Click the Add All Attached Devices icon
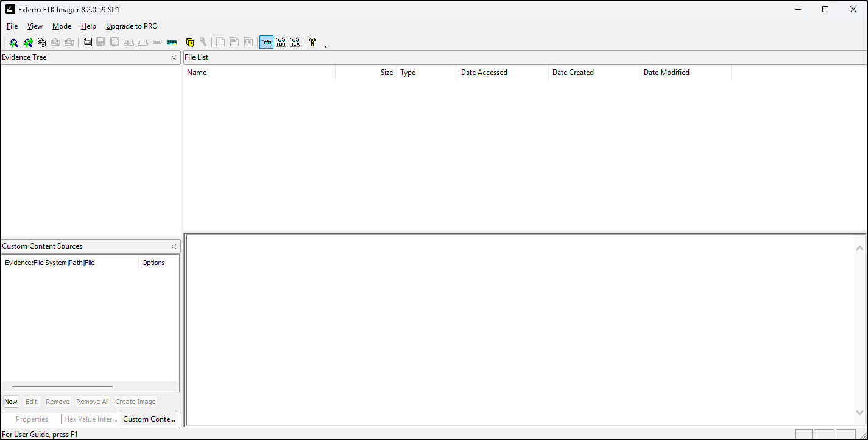The width and height of the screenshot is (868, 440). [x=27, y=42]
